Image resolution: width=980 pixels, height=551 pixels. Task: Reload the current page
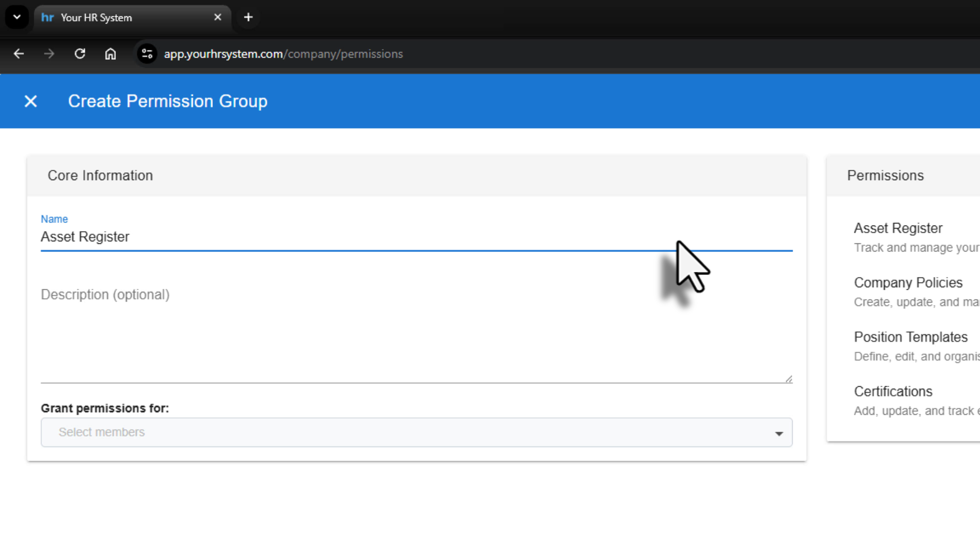click(80, 54)
